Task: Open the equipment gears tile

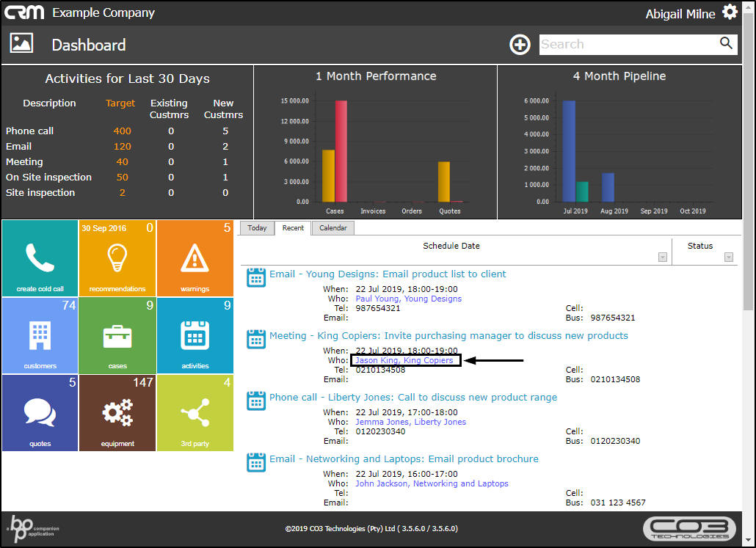Action: coord(117,412)
